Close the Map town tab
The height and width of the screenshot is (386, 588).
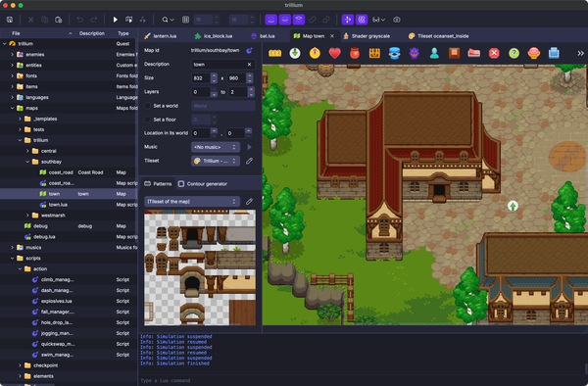(x=332, y=36)
